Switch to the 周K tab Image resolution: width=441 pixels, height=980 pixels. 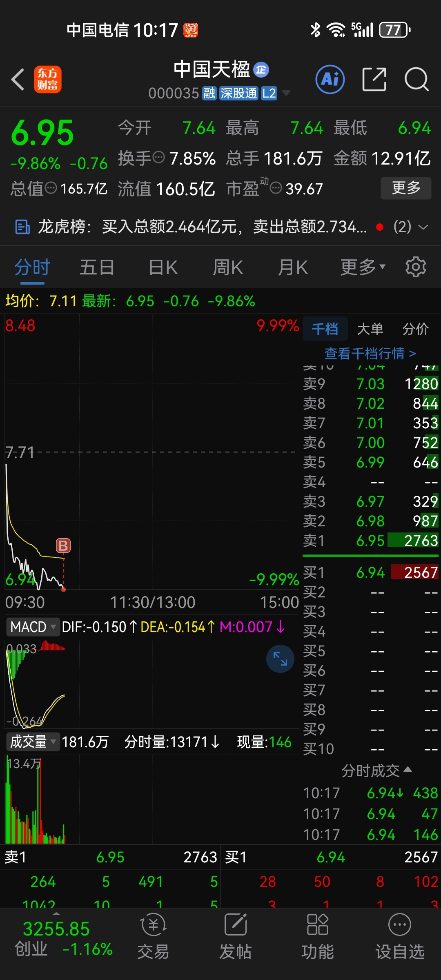(x=228, y=267)
